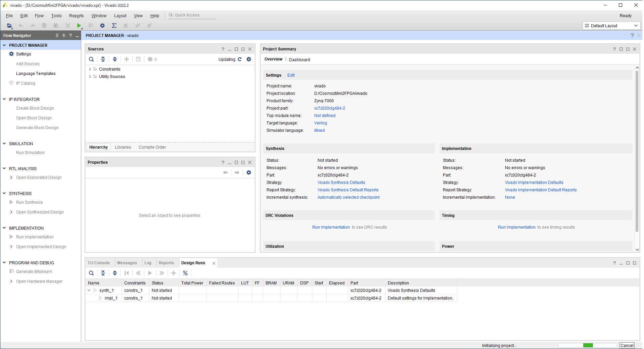Click Collapse All icon in Design Runs toolbar
This screenshot has height=349, width=644.
tap(103, 273)
